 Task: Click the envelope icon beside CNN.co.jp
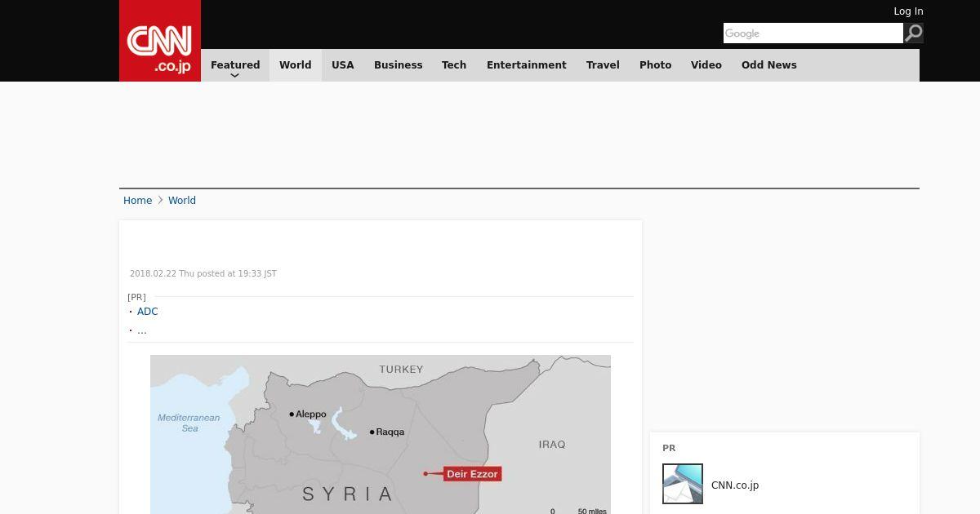[x=683, y=484]
